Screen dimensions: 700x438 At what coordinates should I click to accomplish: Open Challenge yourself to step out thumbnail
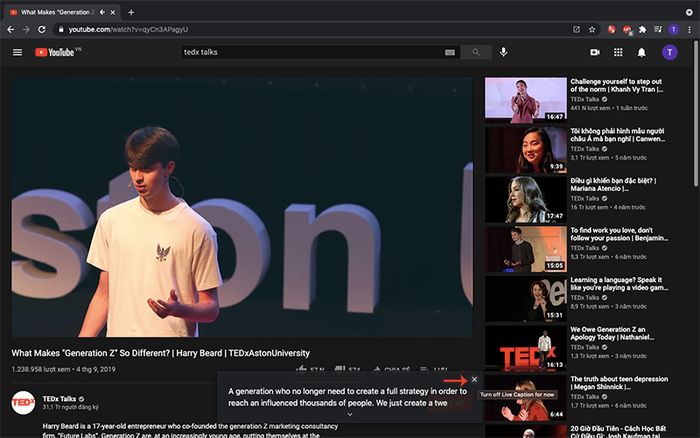click(x=526, y=99)
